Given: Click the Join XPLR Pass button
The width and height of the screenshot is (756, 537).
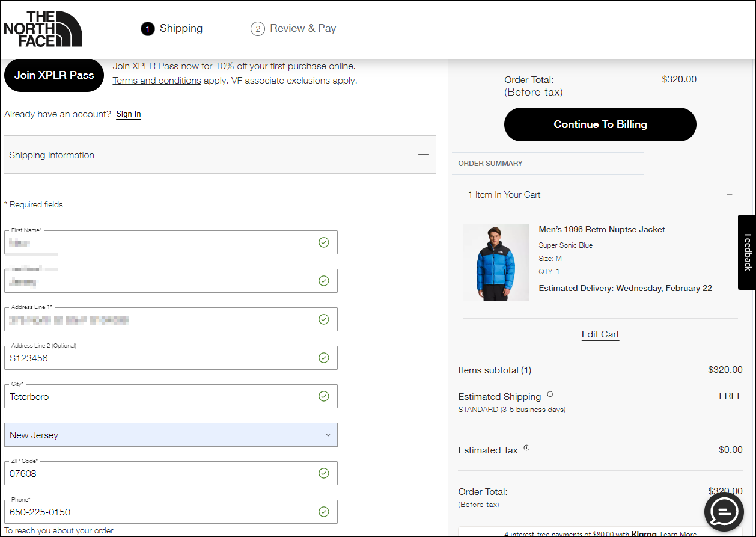Looking at the screenshot, I should coord(54,75).
